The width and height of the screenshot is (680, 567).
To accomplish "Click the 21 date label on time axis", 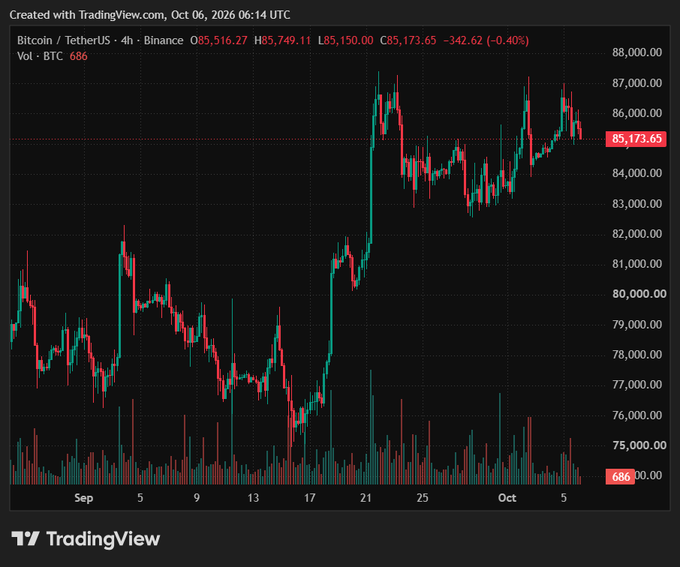I will click(366, 498).
